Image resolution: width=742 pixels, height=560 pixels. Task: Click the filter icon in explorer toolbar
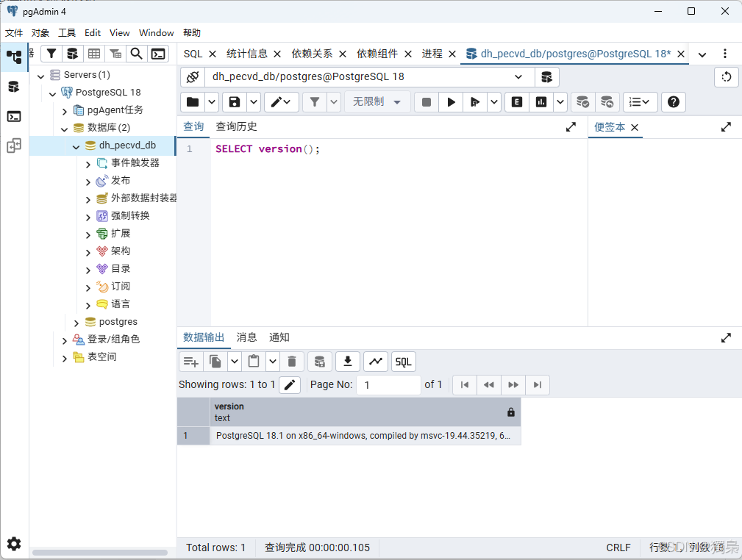point(51,54)
